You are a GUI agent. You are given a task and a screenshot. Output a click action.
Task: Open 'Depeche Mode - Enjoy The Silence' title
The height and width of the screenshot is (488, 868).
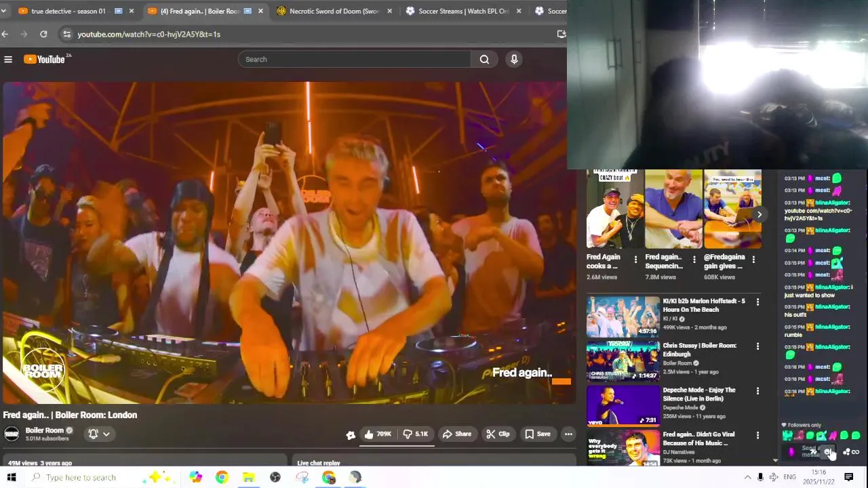click(x=699, y=394)
